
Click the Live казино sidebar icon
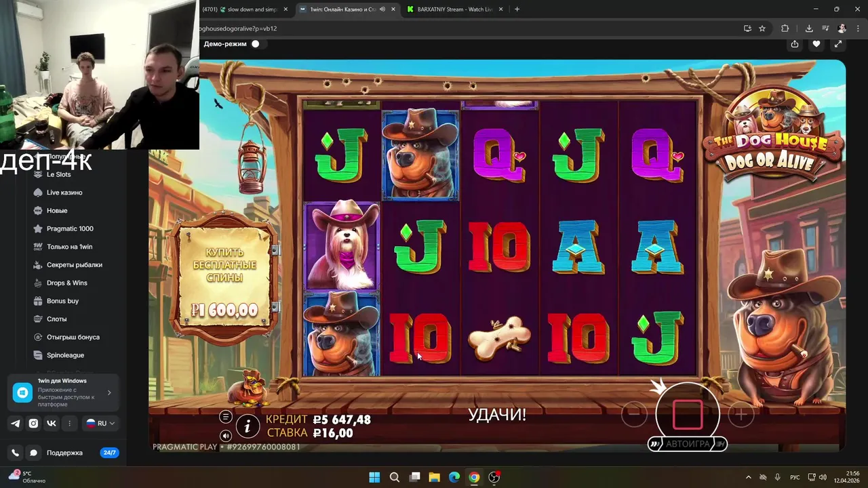pos(38,192)
